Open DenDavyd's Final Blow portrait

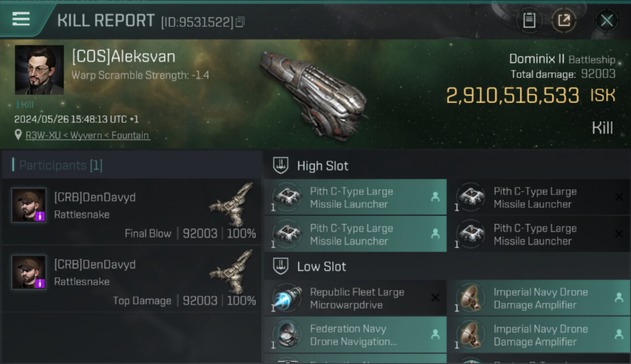tap(29, 205)
